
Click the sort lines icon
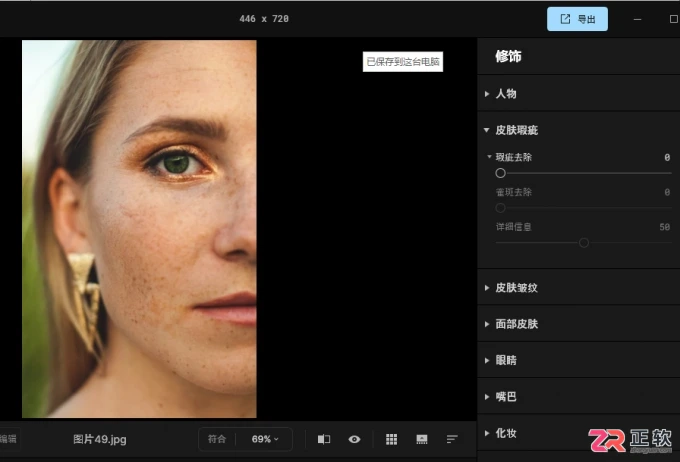coord(452,439)
